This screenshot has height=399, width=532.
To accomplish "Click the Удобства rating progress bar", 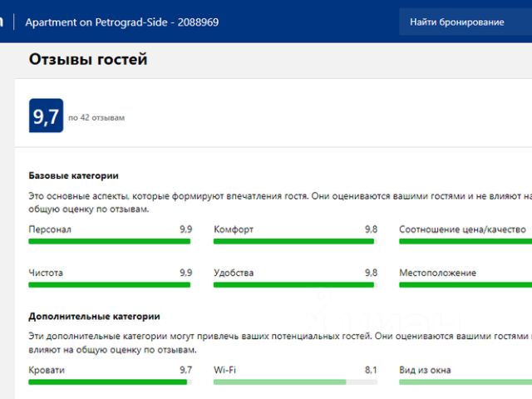I will [x=294, y=285].
